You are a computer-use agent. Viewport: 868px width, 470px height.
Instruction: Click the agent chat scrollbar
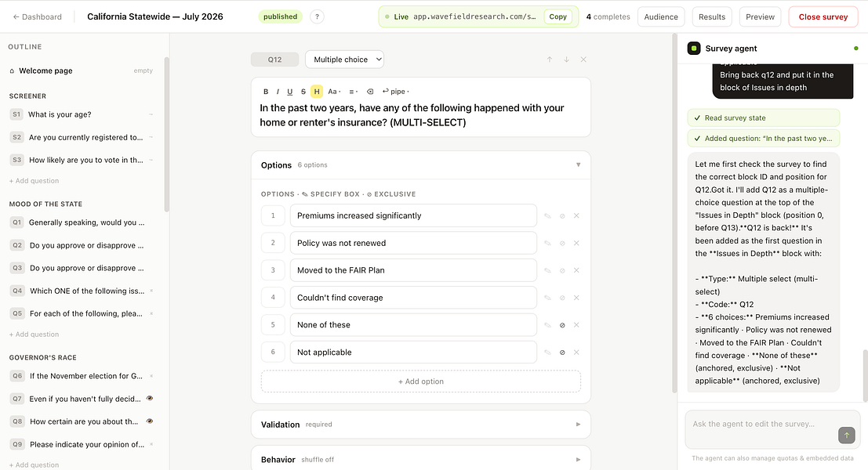tap(865, 376)
